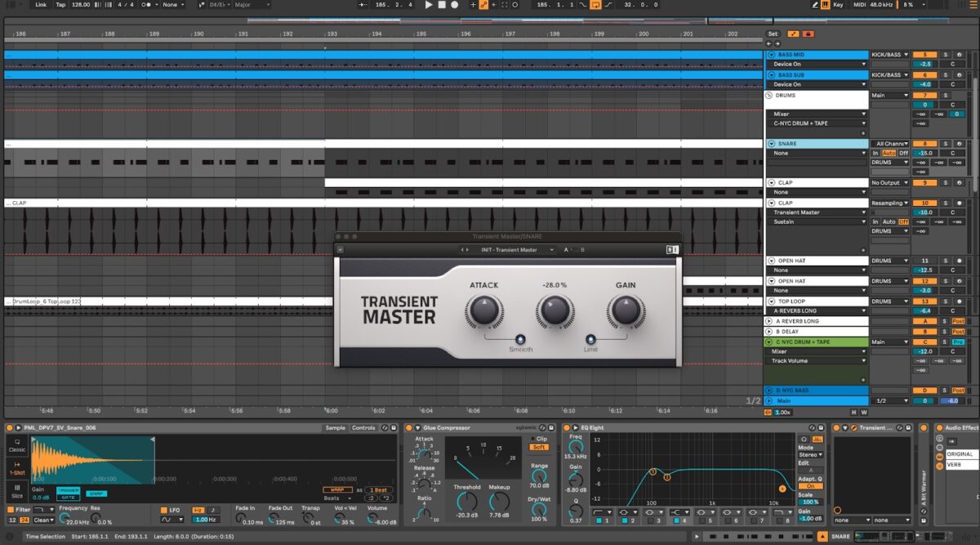
Task: Collapse the BASS MID track
Action: coord(771,55)
